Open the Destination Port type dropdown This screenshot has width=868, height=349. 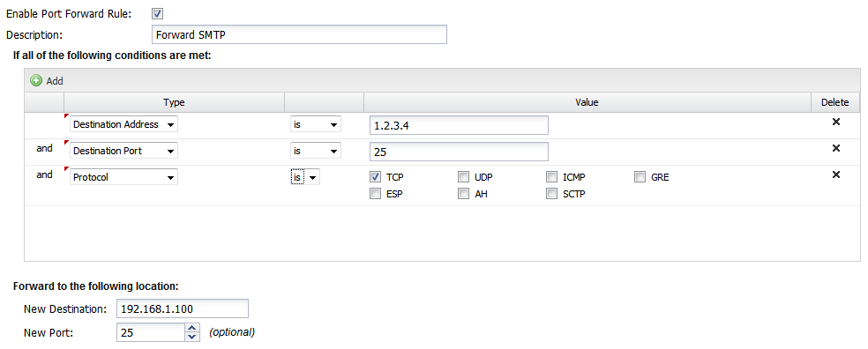point(124,151)
